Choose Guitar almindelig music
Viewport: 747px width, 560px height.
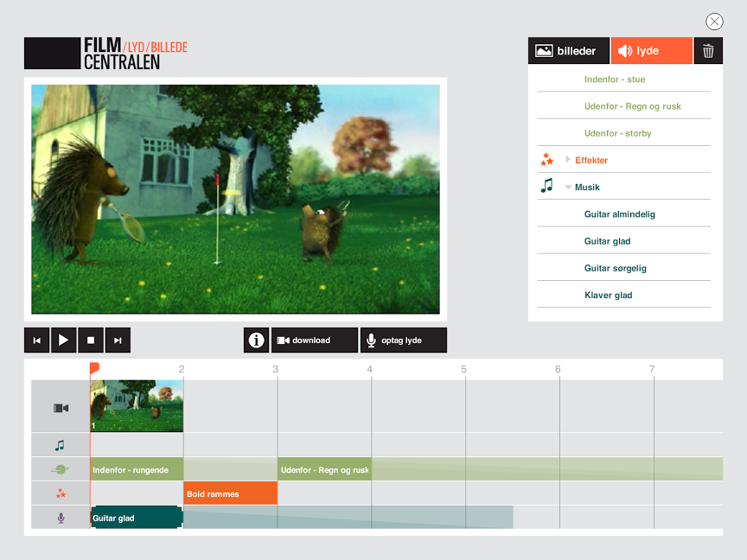pyautogui.click(x=619, y=214)
